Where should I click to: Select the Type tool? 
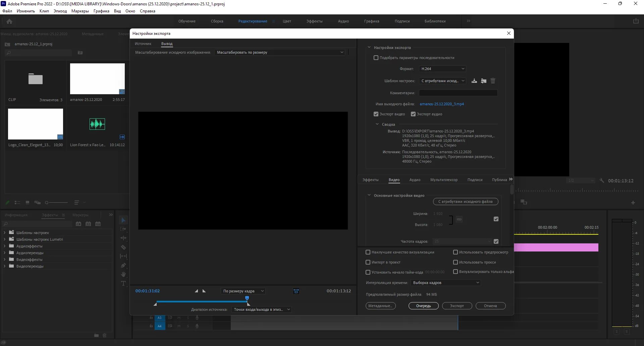tap(123, 283)
